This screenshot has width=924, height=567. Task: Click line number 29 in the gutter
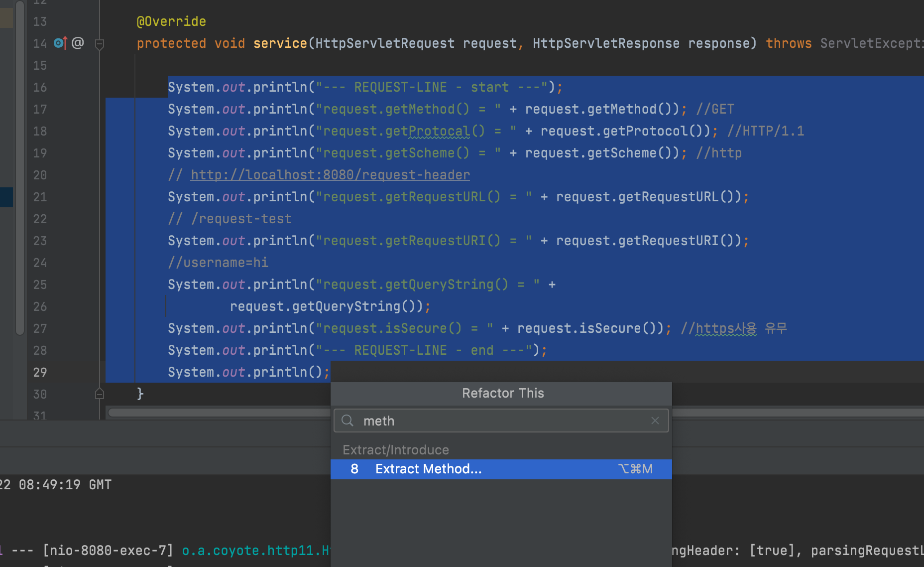[40, 372]
